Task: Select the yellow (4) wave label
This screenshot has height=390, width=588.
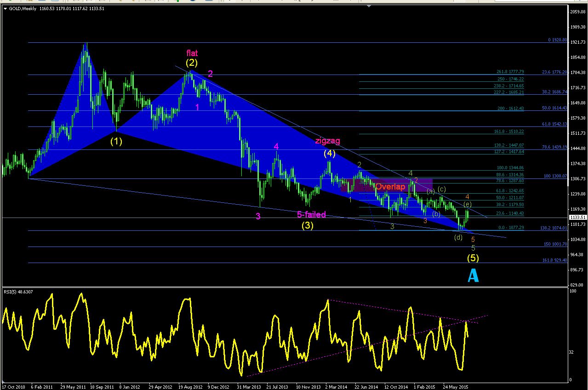Action: point(329,153)
